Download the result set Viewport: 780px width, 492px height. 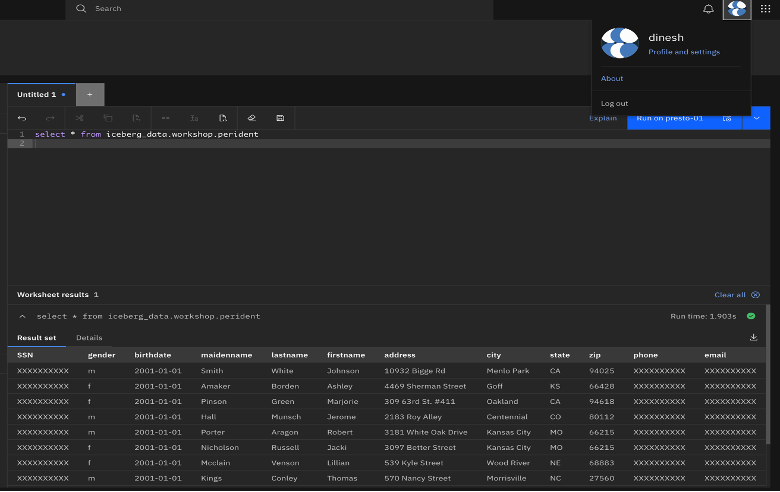[x=753, y=338]
